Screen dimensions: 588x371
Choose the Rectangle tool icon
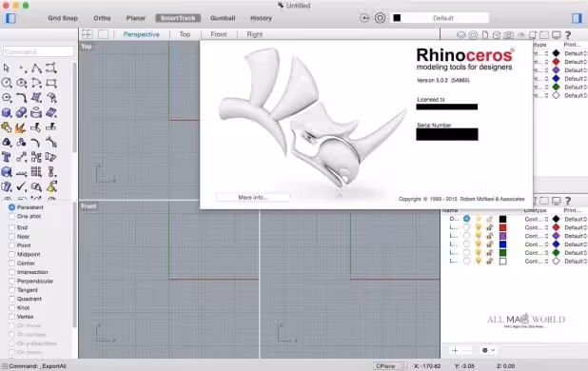(51, 83)
